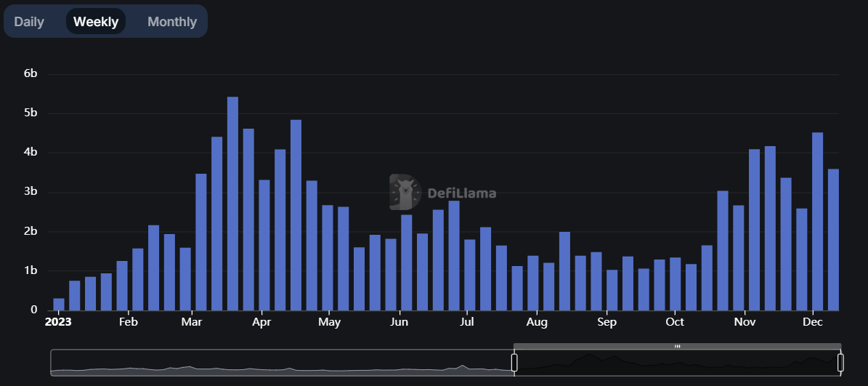This screenshot has width=868, height=386.
Task: Click the 'Jun' x-axis label
Action: (x=399, y=322)
